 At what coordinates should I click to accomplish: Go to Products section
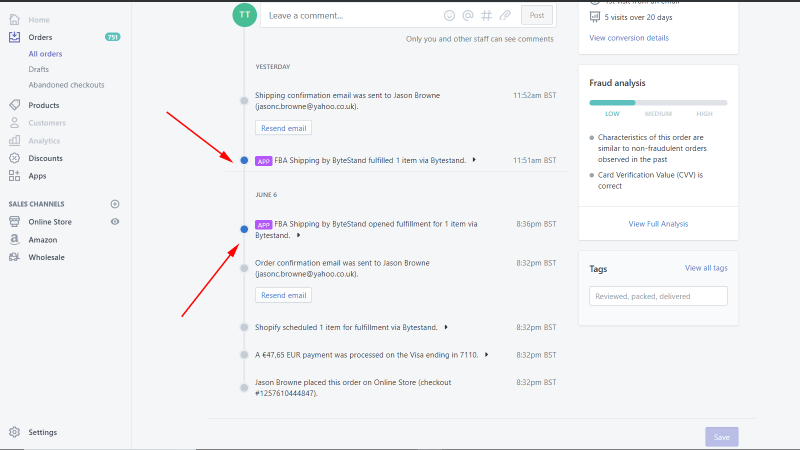click(x=44, y=105)
